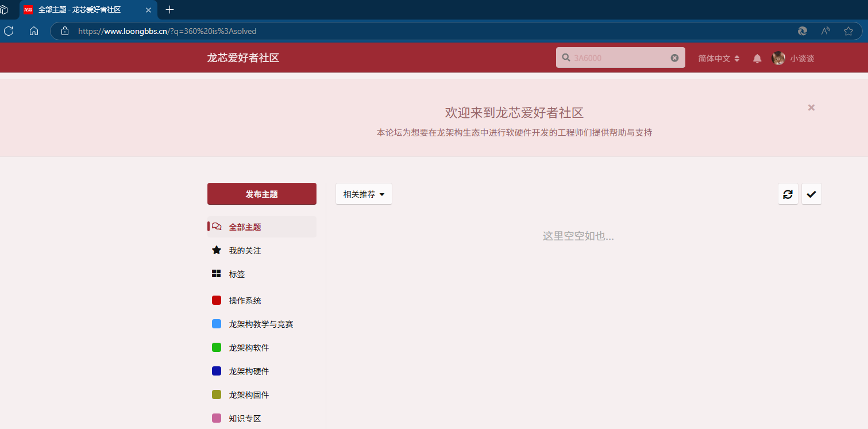This screenshot has height=429, width=868.
Task: Open the read aloud icon in address bar
Action: (825, 31)
